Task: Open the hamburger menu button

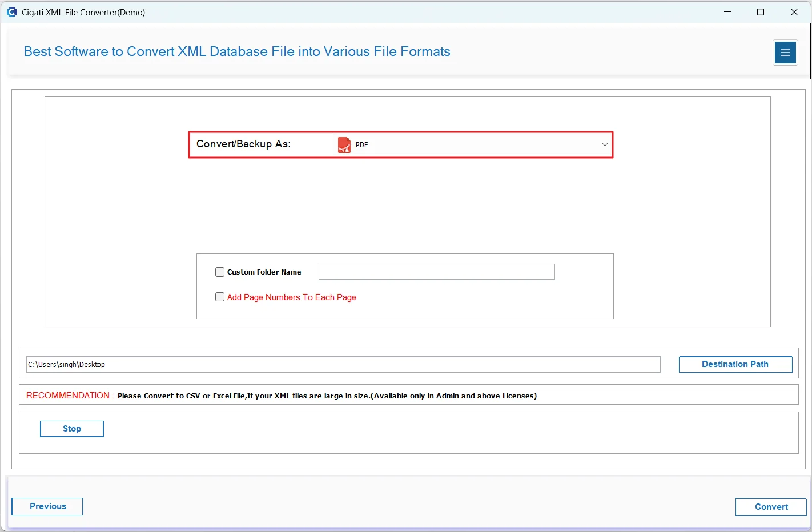Action: (785, 53)
